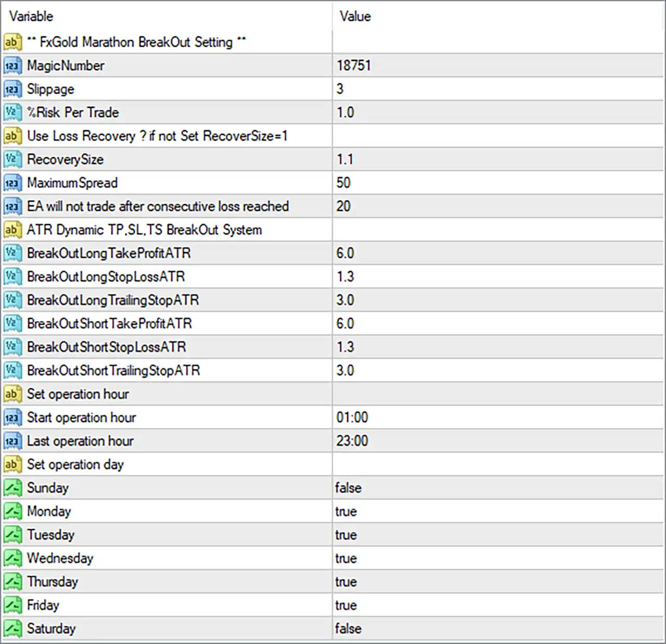Click the double-type icon beside %Risk Per Trade

click(x=12, y=112)
